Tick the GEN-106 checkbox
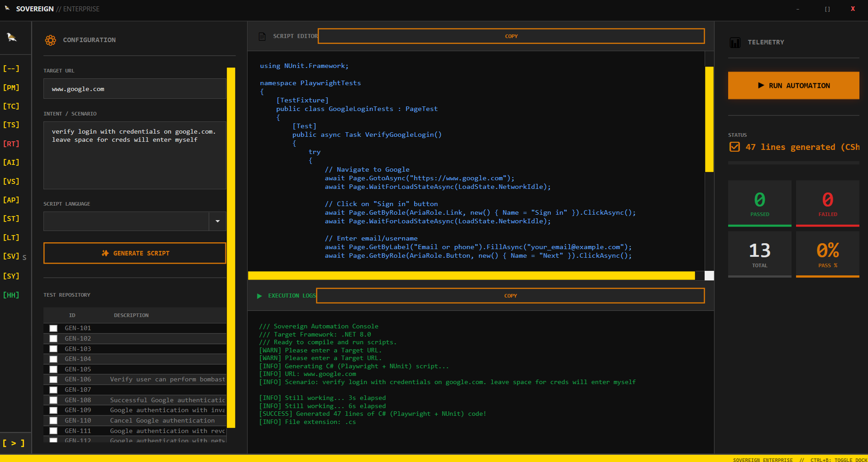The height and width of the screenshot is (462, 868). point(53,380)
